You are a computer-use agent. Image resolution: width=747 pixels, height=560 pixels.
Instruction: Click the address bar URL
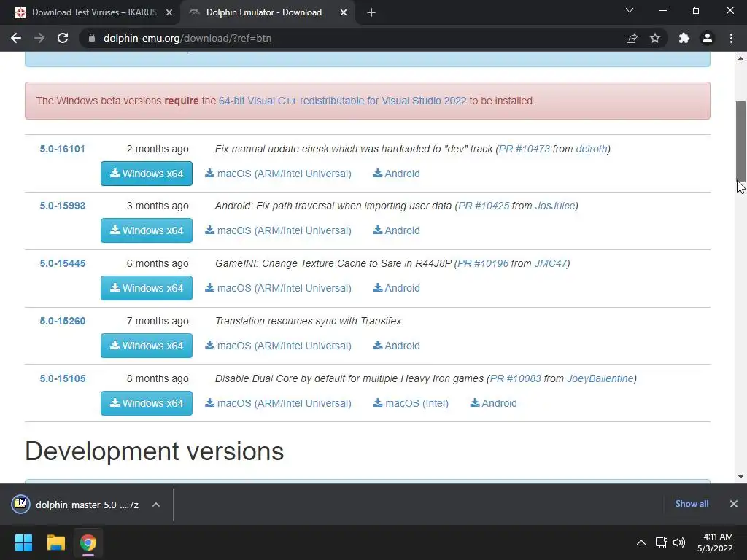coord(187,38)
